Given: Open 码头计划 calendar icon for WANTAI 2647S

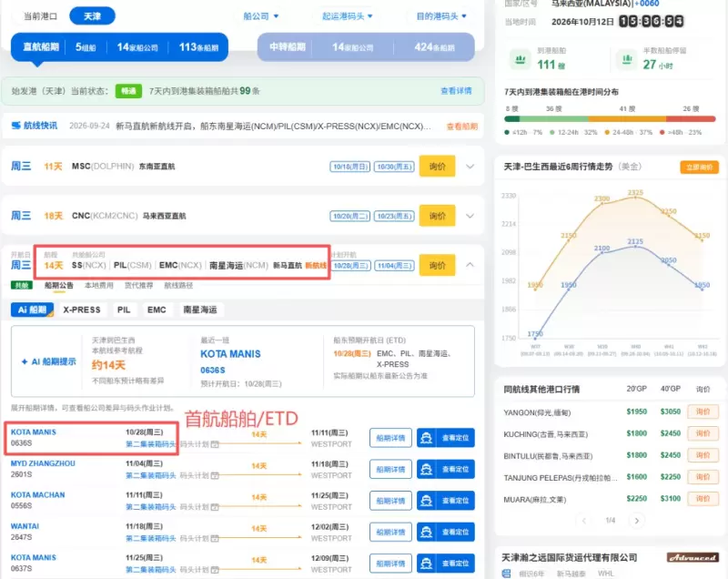Looking at the screenshot, I should coord(215,539).
